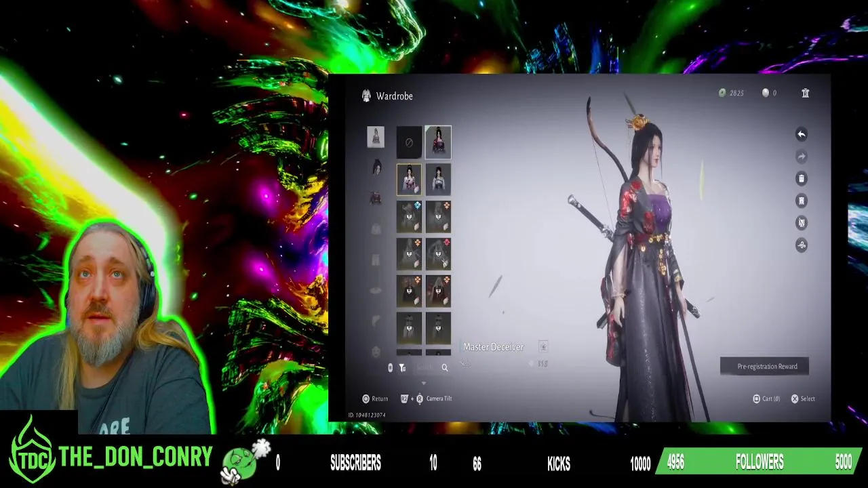The image size is (868, 488).
Task: Click the Pre-registration Reward button
Action: click(764, 367)
